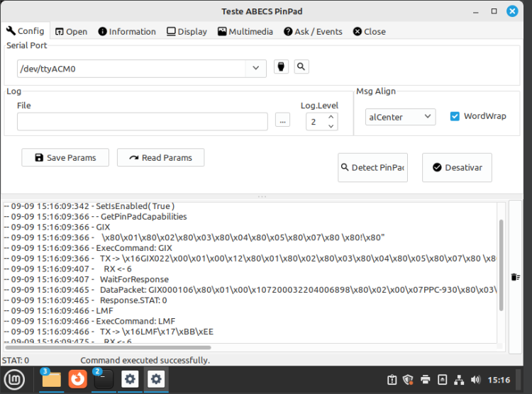532x394 pixels.
Task: Click the Close tab
Action: pos(369,31)
